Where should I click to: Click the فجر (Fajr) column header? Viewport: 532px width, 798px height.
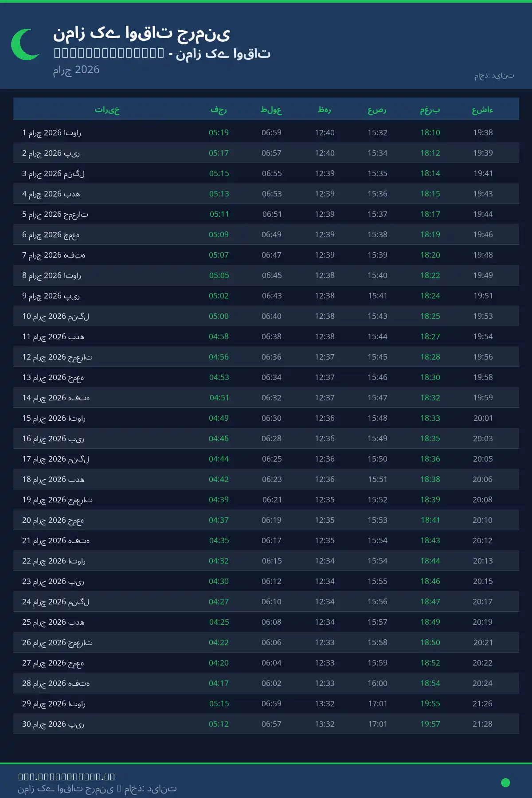tap(219, 110)
